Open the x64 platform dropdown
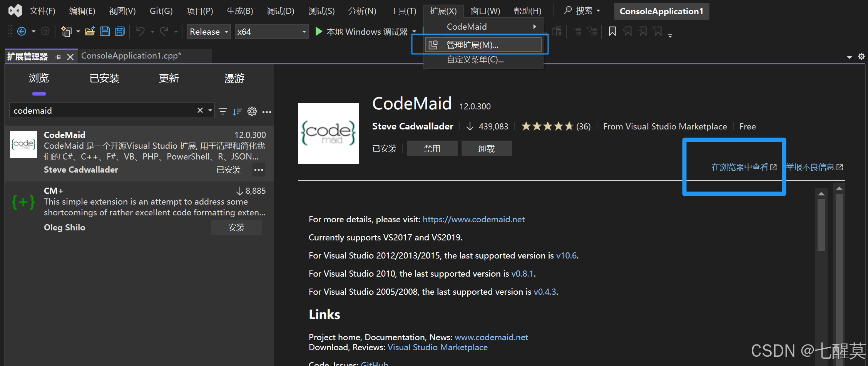Image resolution: width=868 pixels, height=366 pixels. tap(304, 31)
